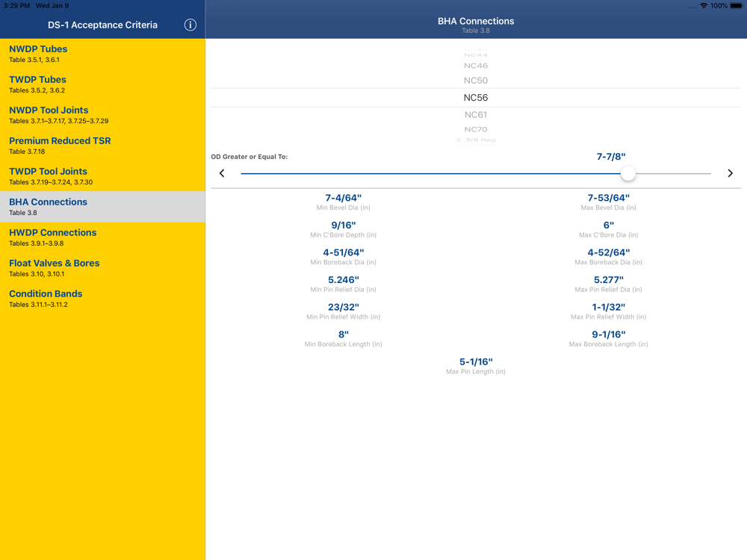Click the Wi-Fi icon in status bar

704,6
